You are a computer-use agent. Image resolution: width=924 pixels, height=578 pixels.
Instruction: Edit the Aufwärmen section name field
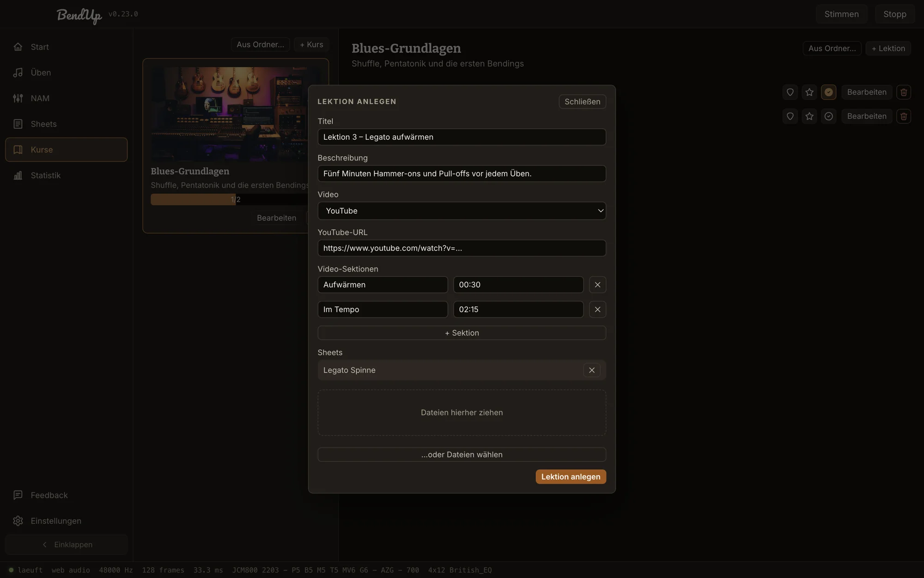(x=383, y=285)
